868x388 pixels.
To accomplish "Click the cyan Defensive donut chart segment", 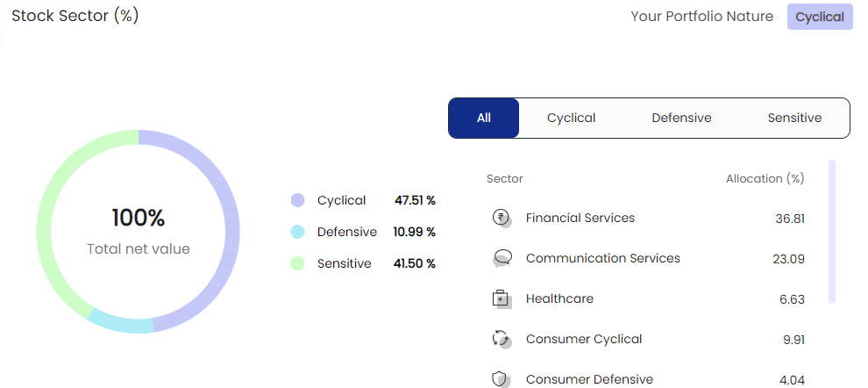I will [119, 323].
